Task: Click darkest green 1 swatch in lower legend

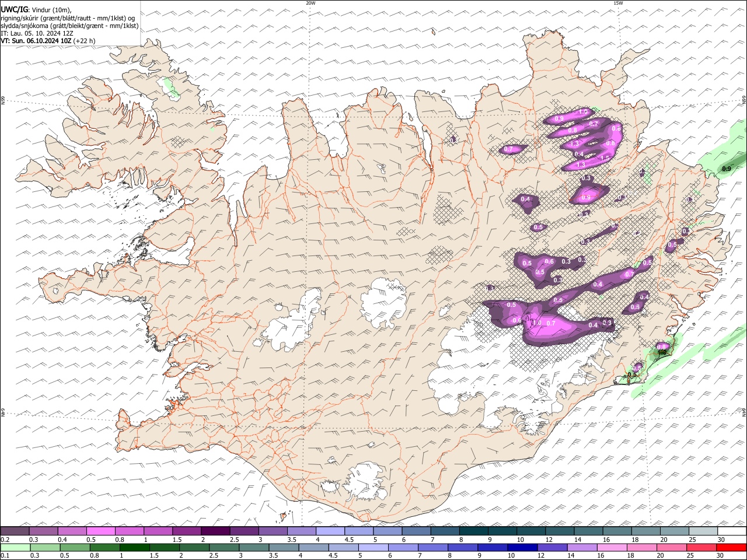Action: point(134,547)
